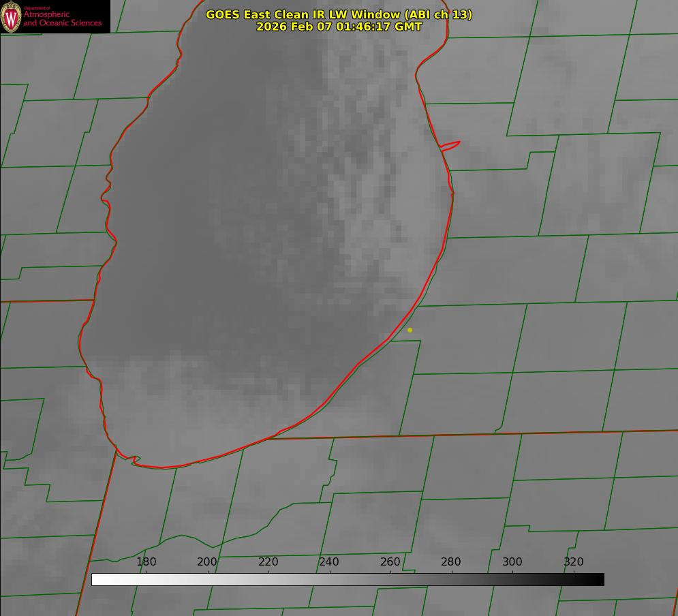Screen dimensions: 678x616
Task: Click the Atmospheric and Oceanic Sciences text
Action: point(62,18)
